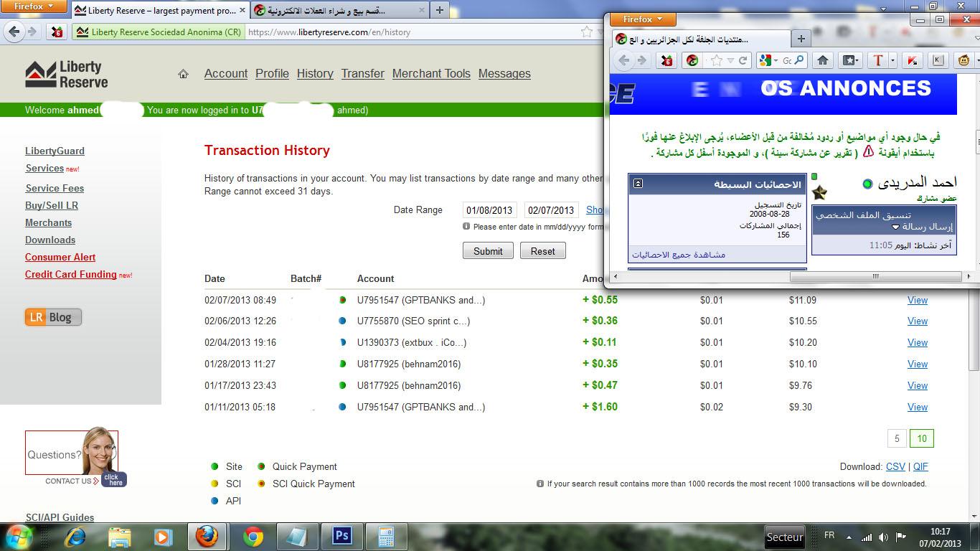Click Forward arrow in Liberty Reserve window
The image size is (980, 551).
point(32,32)
